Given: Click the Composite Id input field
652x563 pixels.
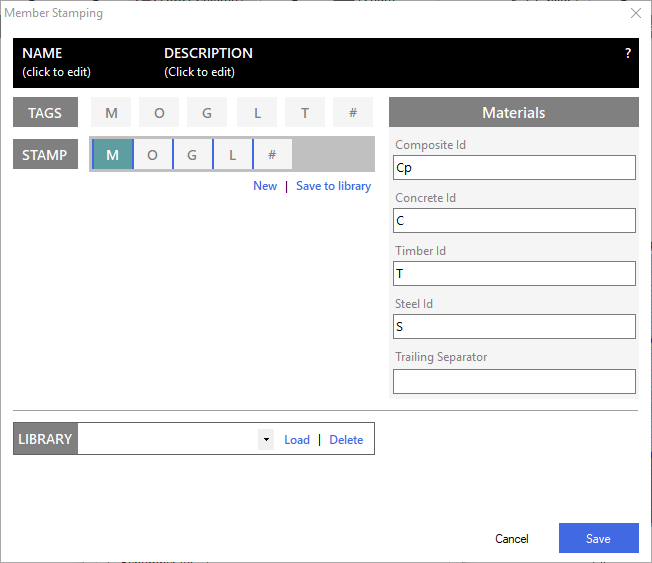Looking at the screenshot, I should [x=514, y=168].
